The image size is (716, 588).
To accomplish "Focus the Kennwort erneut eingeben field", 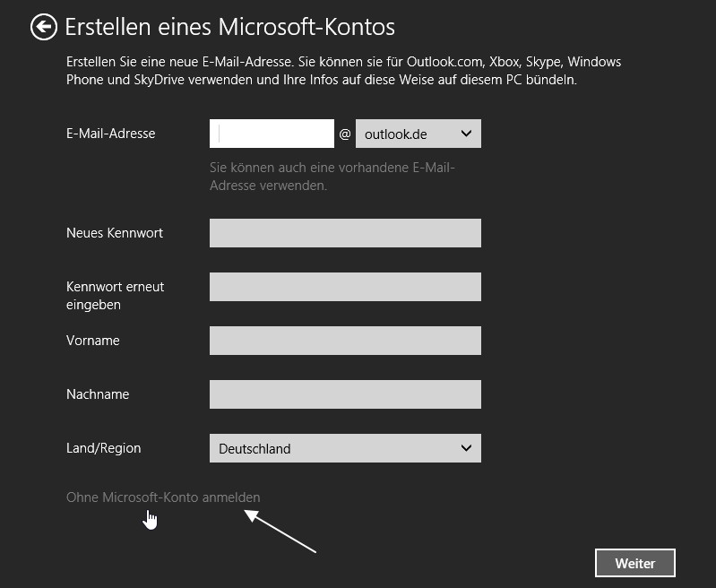I will point(345,287).
